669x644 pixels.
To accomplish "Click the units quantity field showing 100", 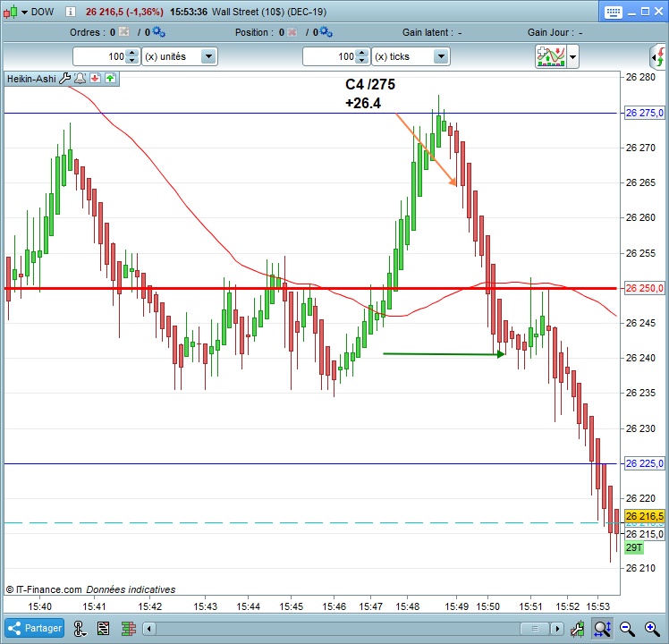I will click(100, 56).
